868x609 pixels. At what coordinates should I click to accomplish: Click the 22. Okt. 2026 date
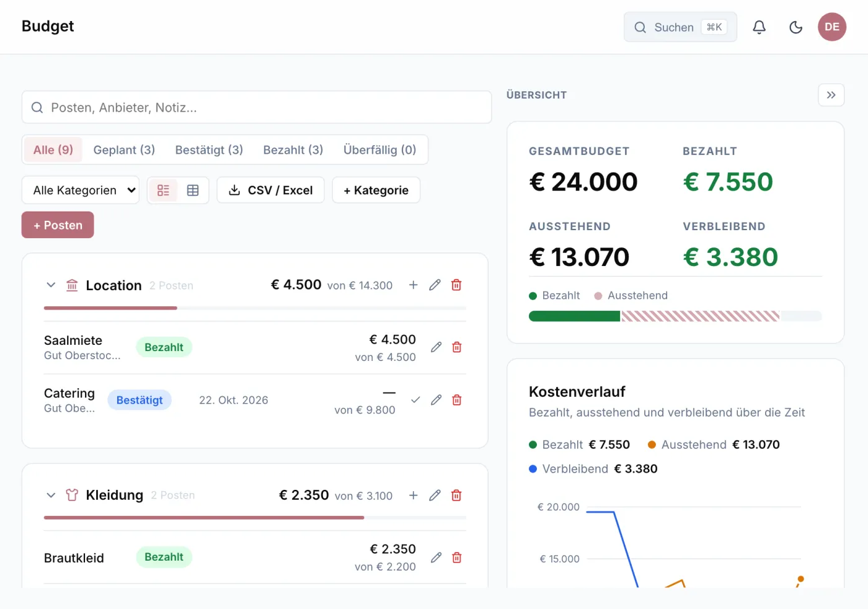234,400
